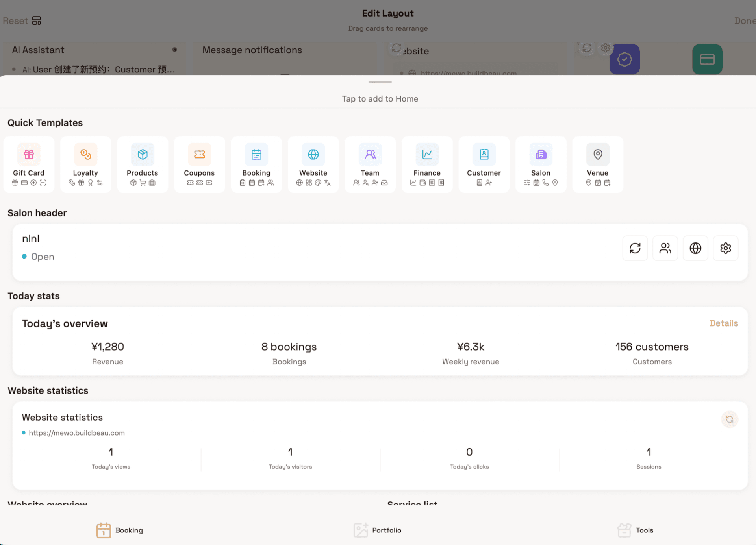Viewport: 756px width, 545px height.
Task: Open salon settings via gear icon
Action: (x=726, y=248)
